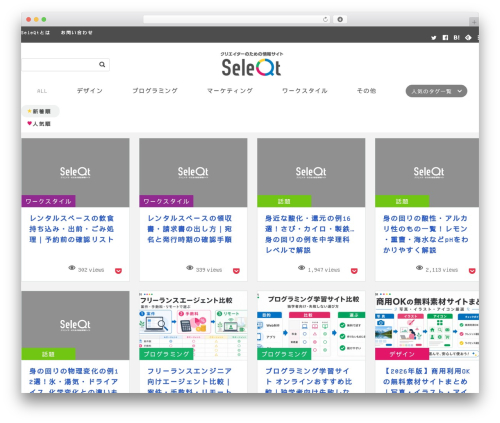Image resolution: width=500 pixels, height=423 pixels.
Task: Click Pocket icon on 1,947 views card
Action: click(x=354, y=271)
